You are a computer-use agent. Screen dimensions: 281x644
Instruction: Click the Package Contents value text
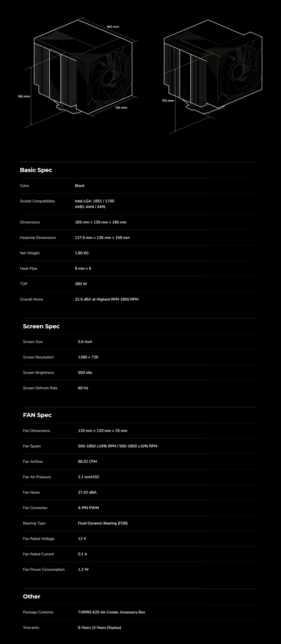coord(112,612)
